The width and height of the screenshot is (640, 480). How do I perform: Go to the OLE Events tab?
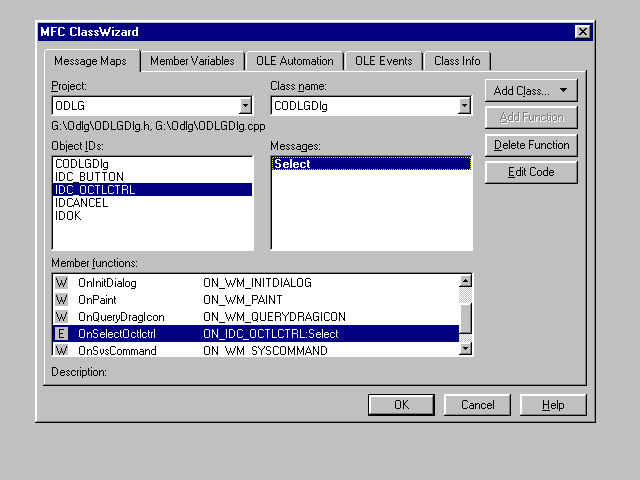383,61
